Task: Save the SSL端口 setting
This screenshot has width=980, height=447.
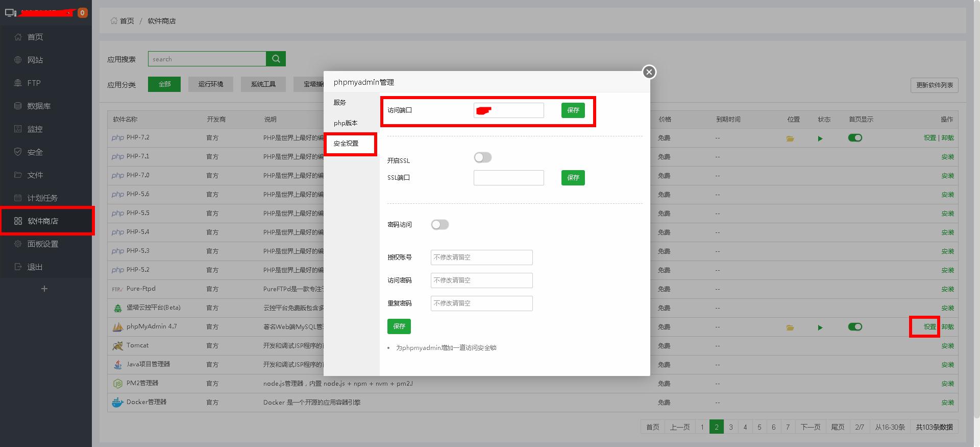Action: [x=573, y=178]
